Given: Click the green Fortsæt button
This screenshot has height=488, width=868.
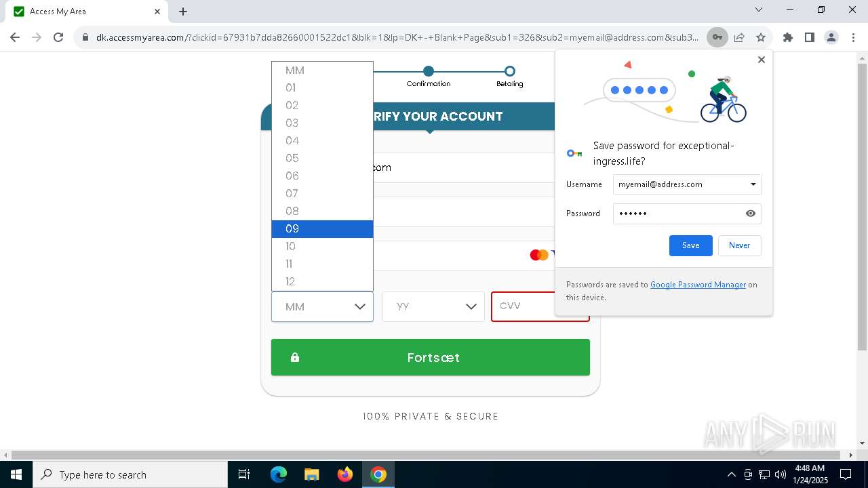Looking at the screenshot, I should pyautogui.click(x=431, y=357).
